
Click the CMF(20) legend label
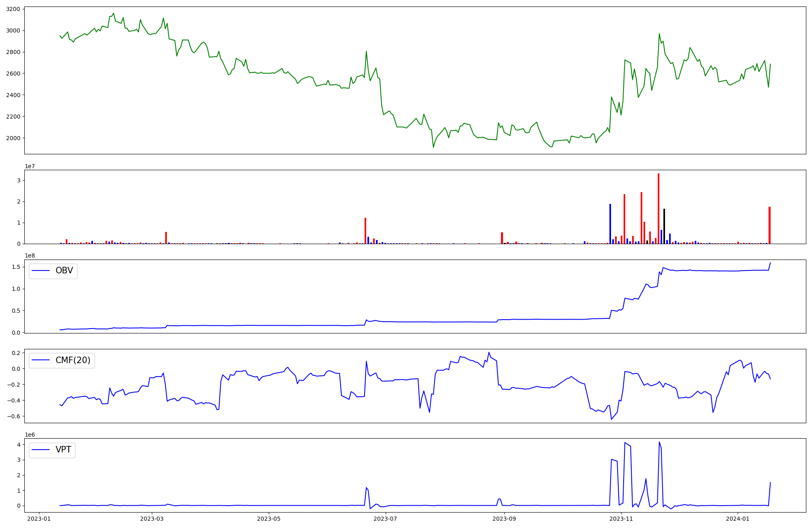pos(73,360)
